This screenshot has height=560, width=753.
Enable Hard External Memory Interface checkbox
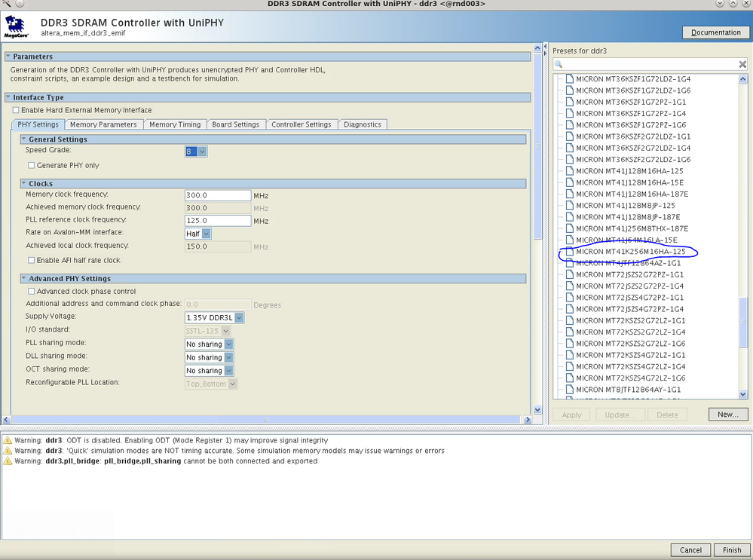[16, 110]
